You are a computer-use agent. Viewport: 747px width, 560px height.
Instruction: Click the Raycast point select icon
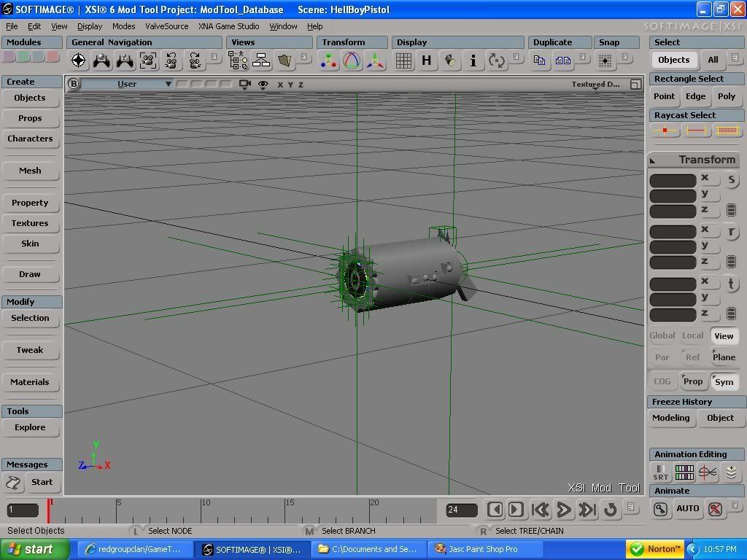coord(665,130)
